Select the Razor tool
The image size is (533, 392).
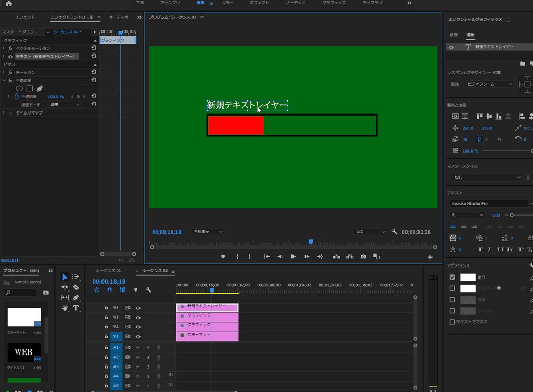[76, 287]
